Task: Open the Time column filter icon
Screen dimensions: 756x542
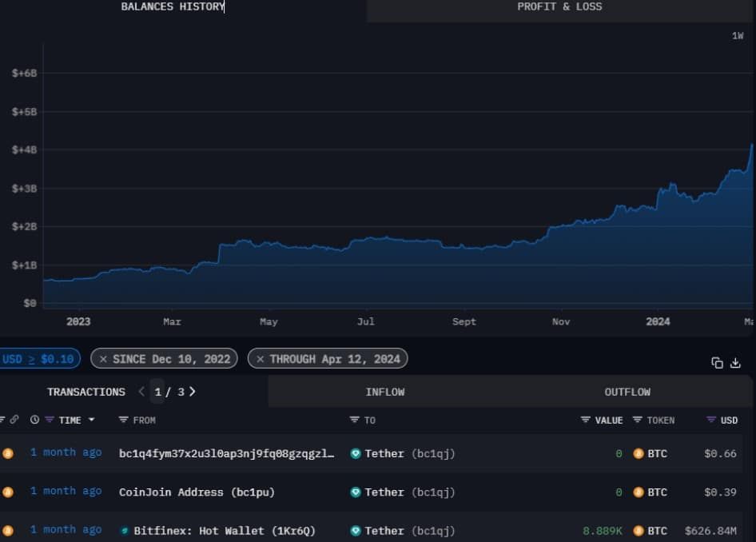Action: [x=50, y=420]
